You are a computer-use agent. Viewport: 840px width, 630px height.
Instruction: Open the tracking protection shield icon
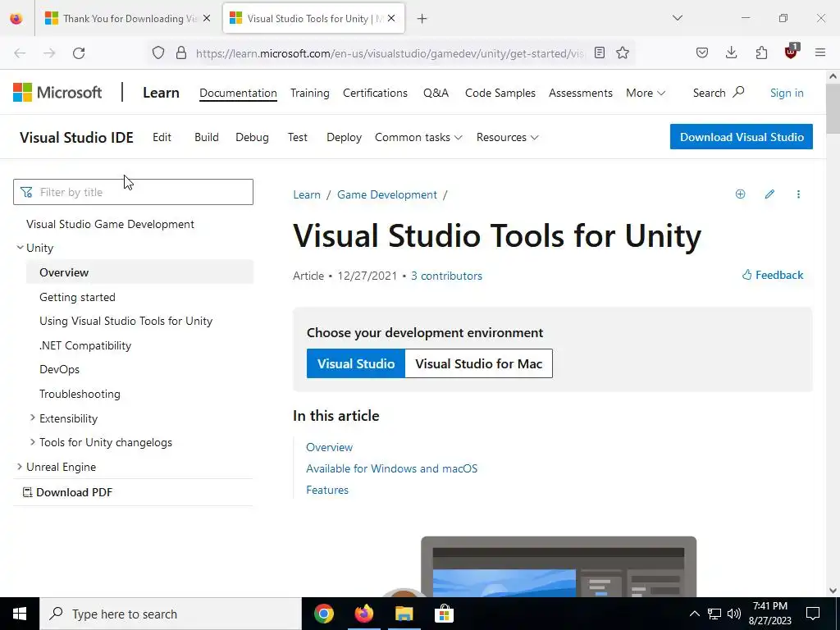pyautogui.click(x=158, y=53)
